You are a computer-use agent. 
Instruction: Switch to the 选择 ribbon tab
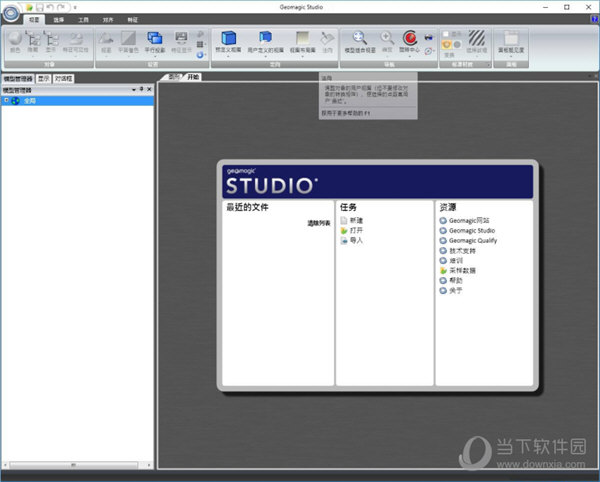click(59, 20)
